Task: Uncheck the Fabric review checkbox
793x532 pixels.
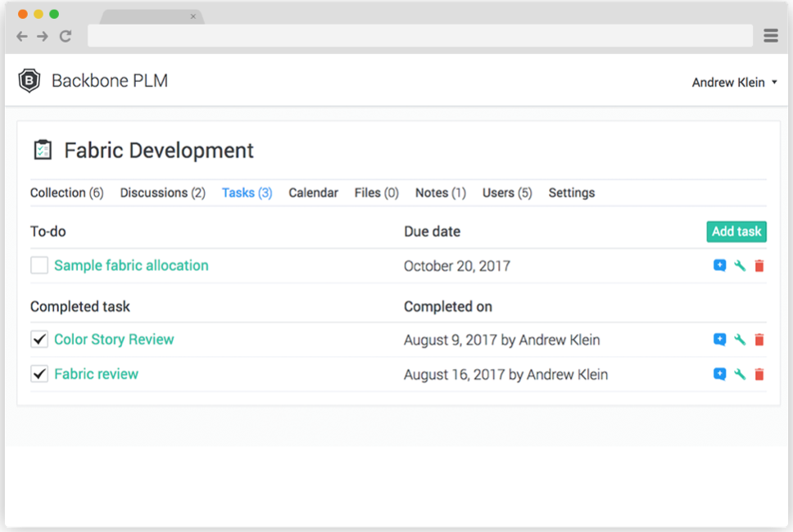Action: click(39, 374)
